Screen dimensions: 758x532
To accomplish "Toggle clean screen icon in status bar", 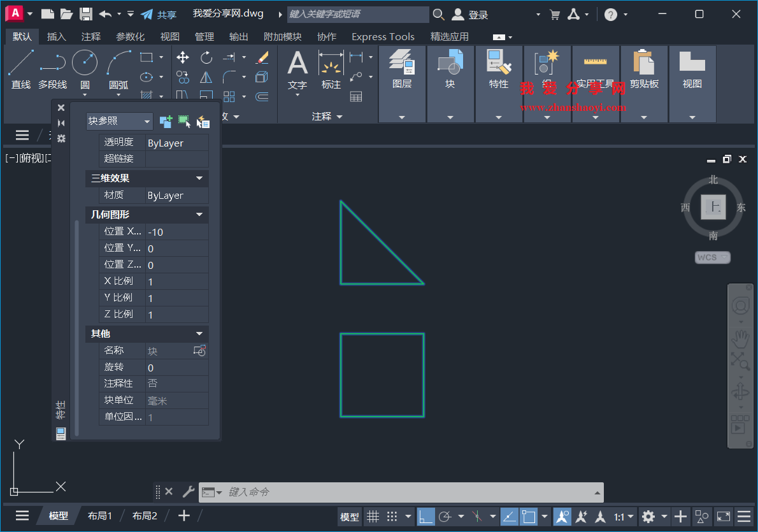I will pos(724,517).
